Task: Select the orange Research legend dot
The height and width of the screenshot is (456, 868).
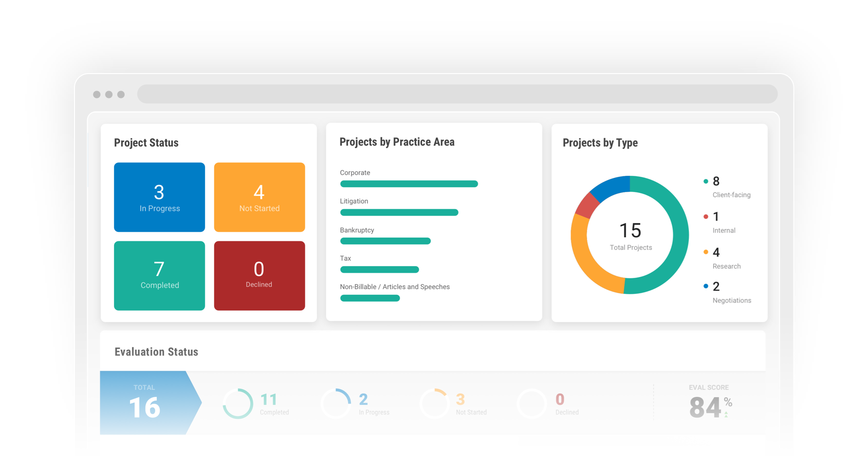Action: tap(706, 252)
